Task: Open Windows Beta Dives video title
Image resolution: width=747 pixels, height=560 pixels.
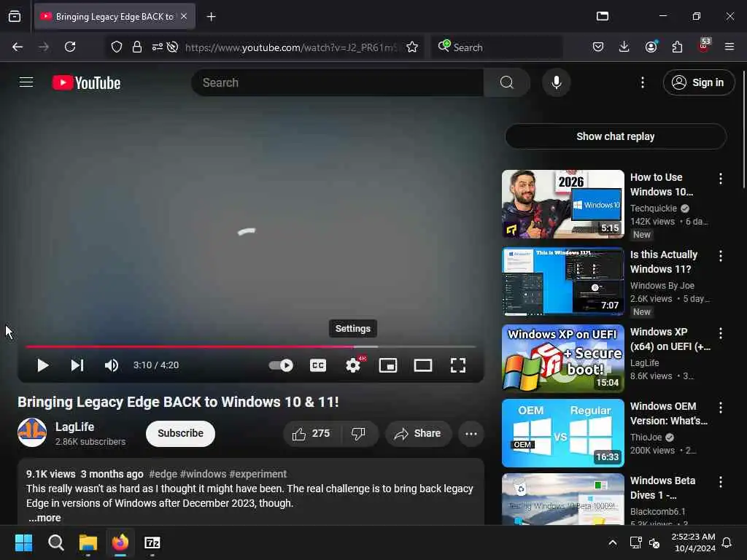Action: tap(662, 488)
